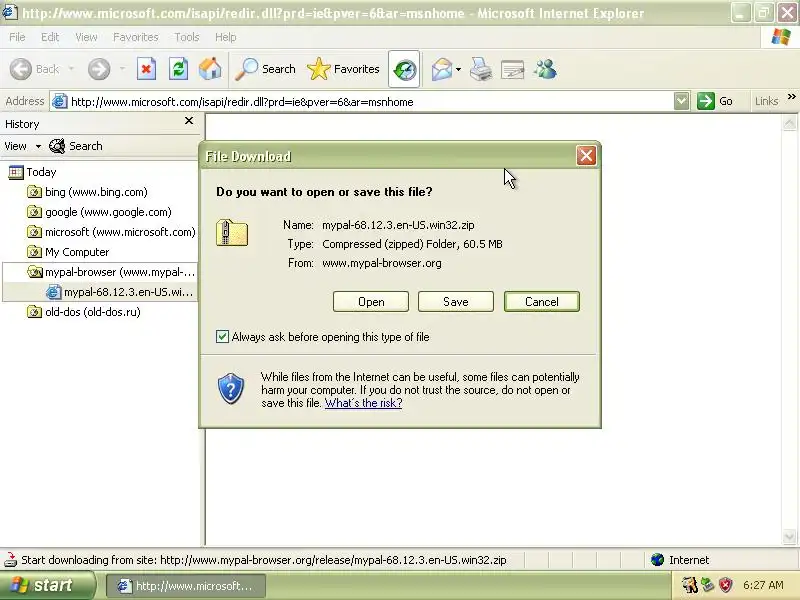Click the green Go arrow icon
800x600 pixels.
click(x=706, y=101)
